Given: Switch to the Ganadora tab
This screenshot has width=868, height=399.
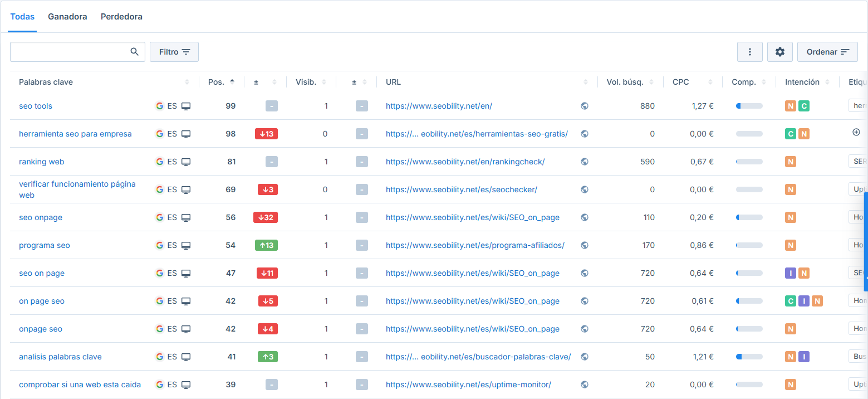Looking at the screenshot, I should click(67, 17).
